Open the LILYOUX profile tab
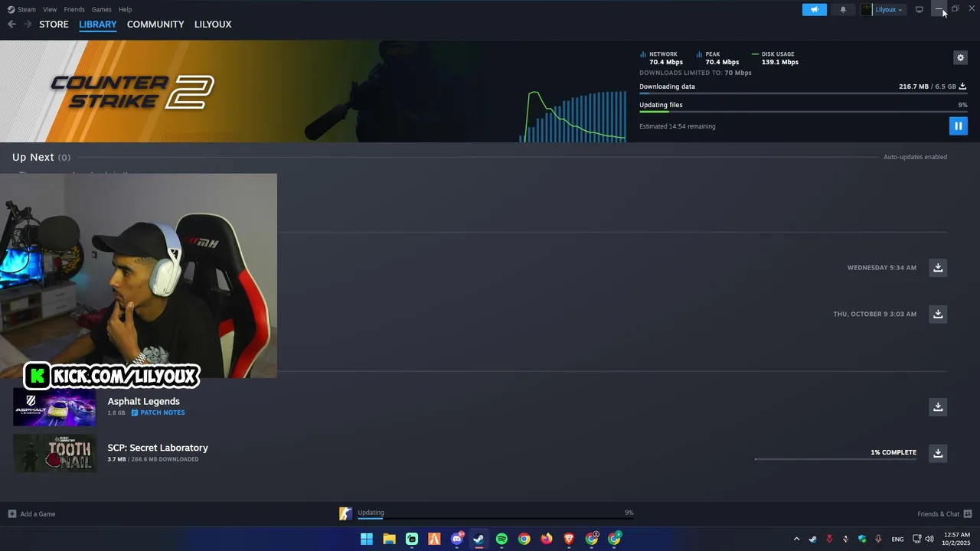980x551 pixels. point(213,24)
